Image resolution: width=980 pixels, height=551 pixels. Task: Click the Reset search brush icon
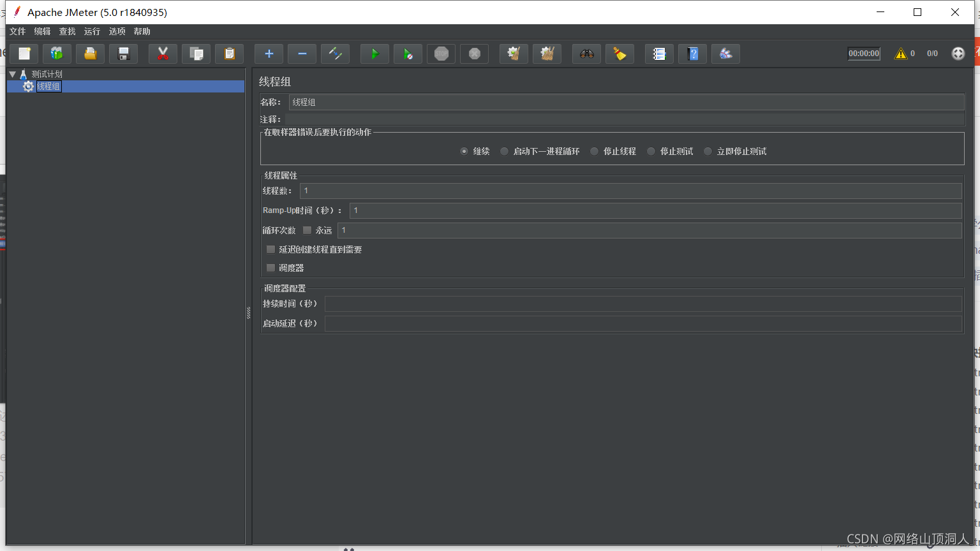(x=620, y=54)
